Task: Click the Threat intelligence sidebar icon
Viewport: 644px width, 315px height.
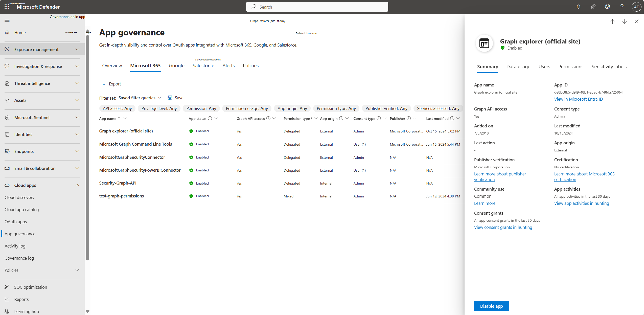Action: coord(7,83)
